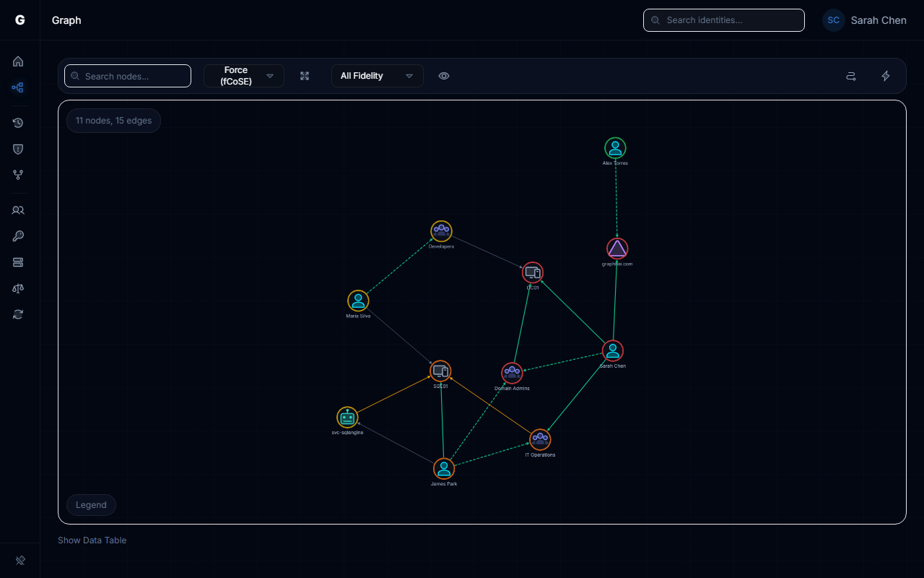Toggle the sidebar pin icon at bottom
This screenshot has width=924, height=578.
click(x=19, y=560)
